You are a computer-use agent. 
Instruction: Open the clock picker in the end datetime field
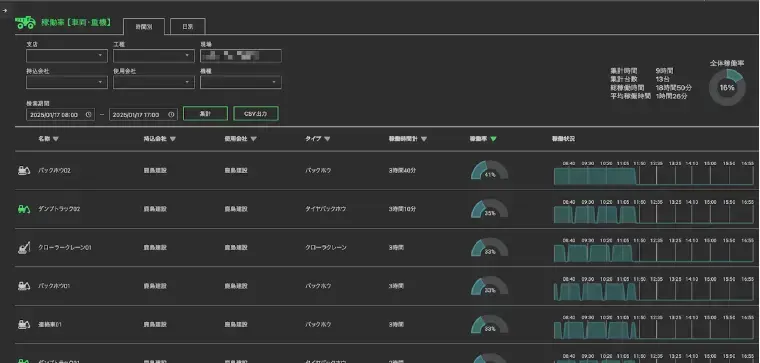171,115
